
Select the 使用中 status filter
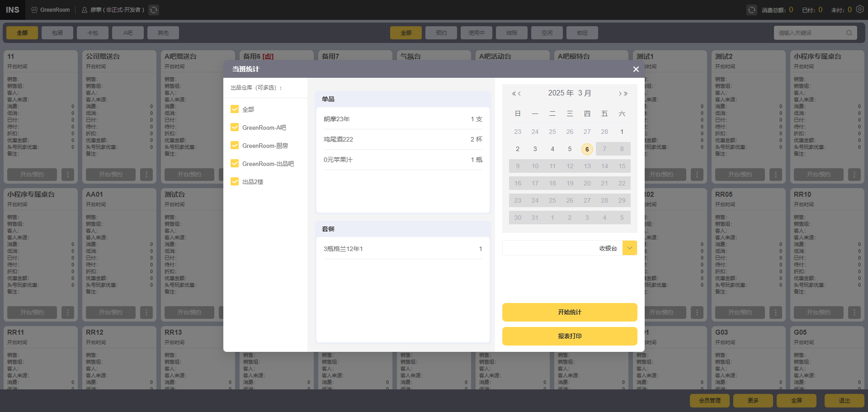pyautogui.click(x=476, y=33)
